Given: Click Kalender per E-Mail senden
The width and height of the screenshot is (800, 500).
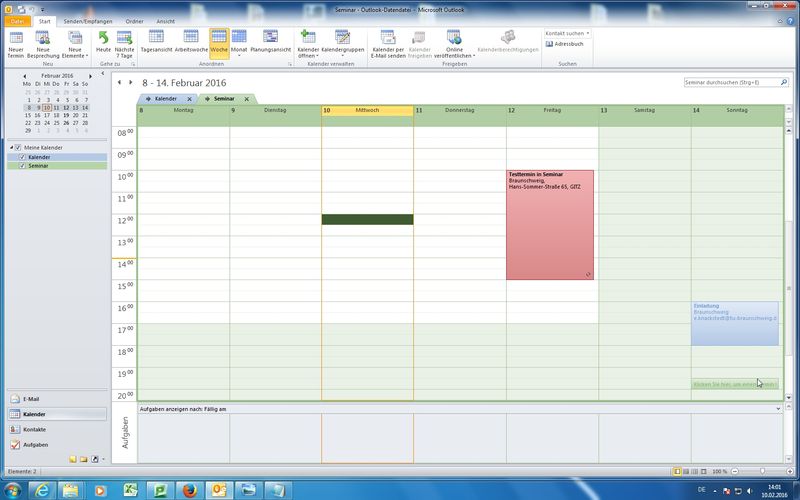Looking at the screenshot, I should tap(388, 38).
